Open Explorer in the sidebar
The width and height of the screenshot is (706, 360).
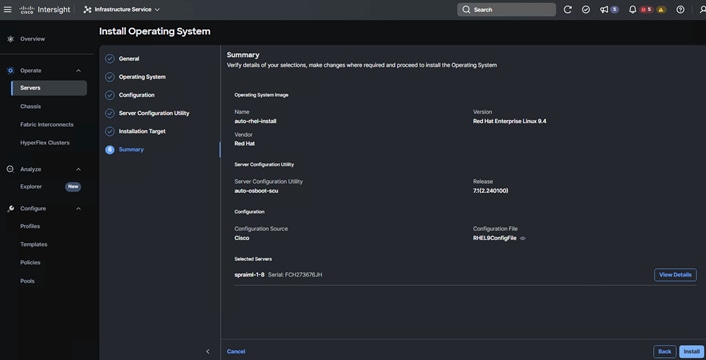pos(31,187)
